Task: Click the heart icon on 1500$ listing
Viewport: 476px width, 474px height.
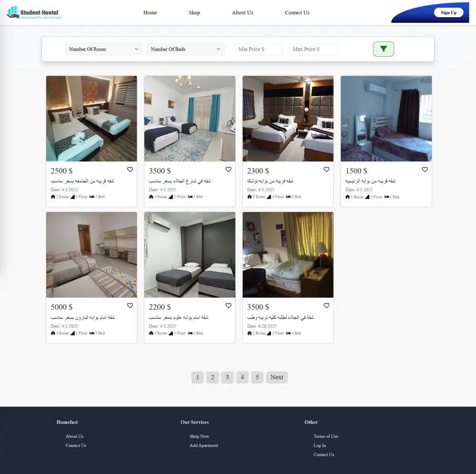Action: click(425, 169)
